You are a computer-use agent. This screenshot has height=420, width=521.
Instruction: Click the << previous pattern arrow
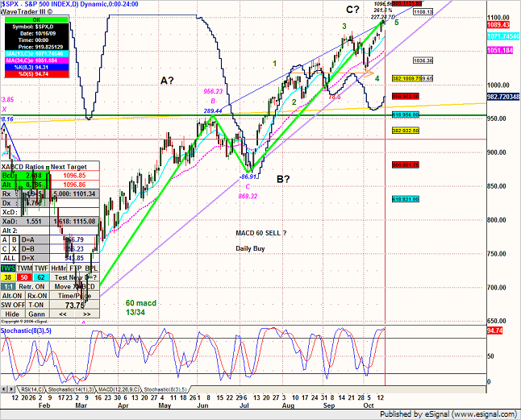point(63,314)
